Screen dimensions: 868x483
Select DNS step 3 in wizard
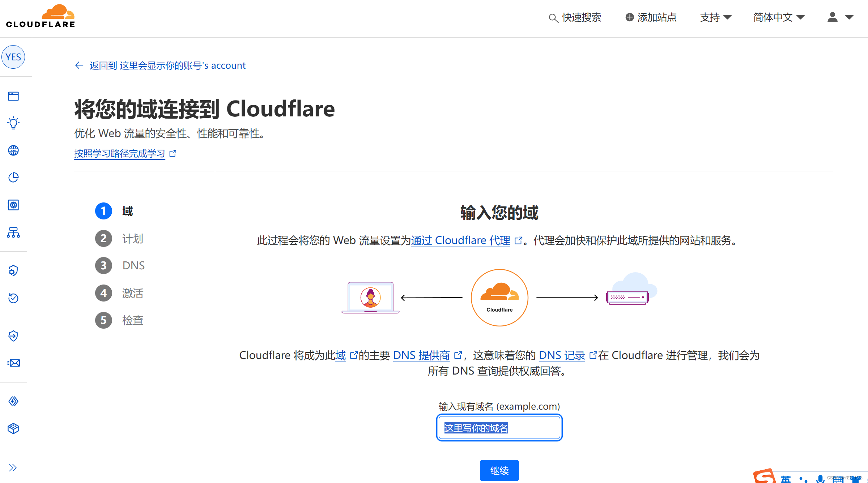click(132, 265)
